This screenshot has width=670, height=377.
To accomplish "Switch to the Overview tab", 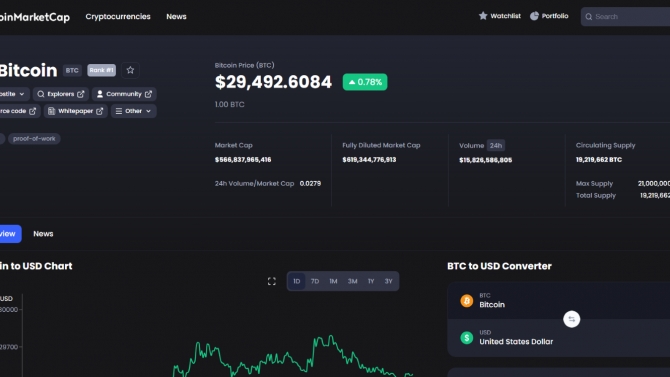I will pyautogui.click(x=10, y=234).
